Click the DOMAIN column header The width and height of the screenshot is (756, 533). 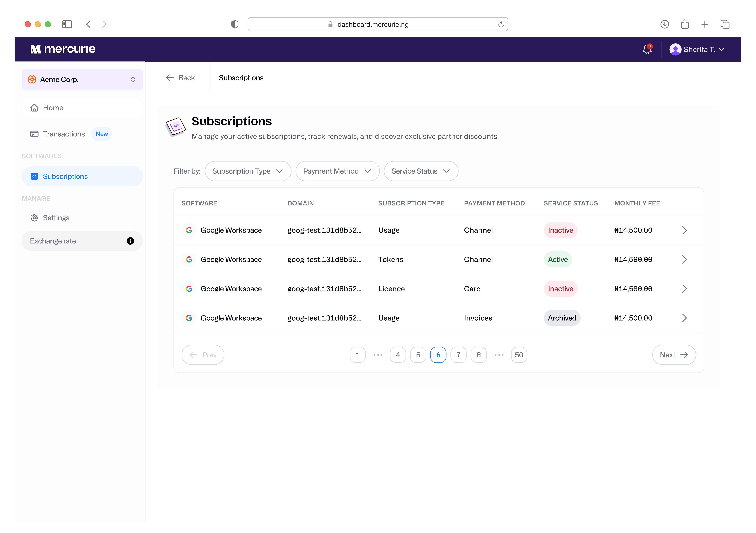tap(301, 203)
